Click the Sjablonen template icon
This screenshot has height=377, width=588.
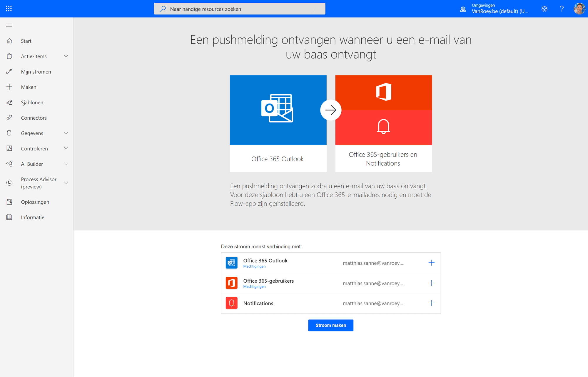click(x=9, y=102)
